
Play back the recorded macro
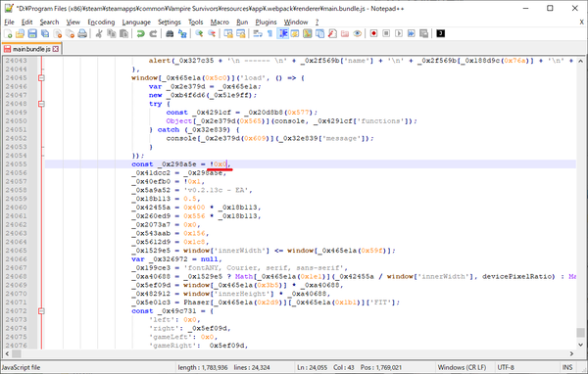coord(399,34)
